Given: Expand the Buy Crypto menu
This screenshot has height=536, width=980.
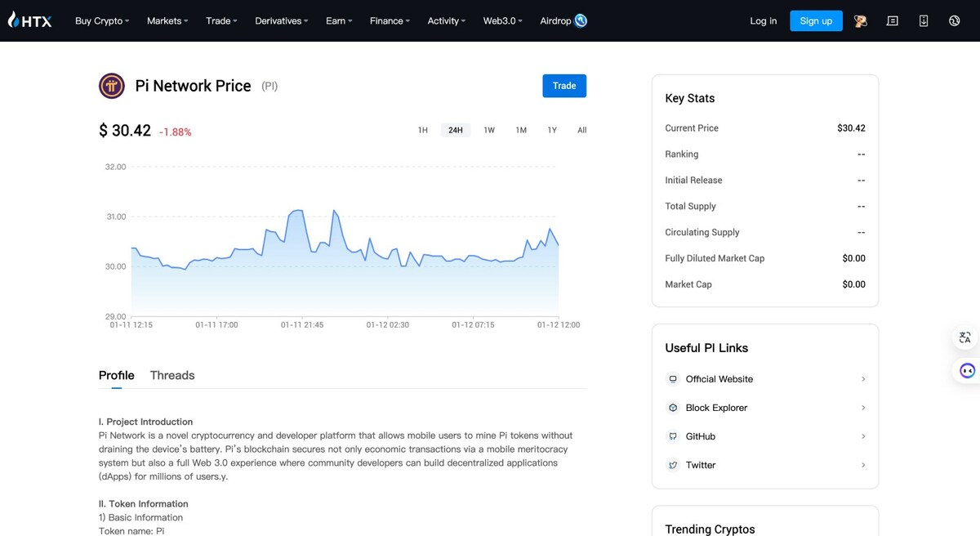Looking at the screenshot, I should pyautogui.click(x=102, y=21).
